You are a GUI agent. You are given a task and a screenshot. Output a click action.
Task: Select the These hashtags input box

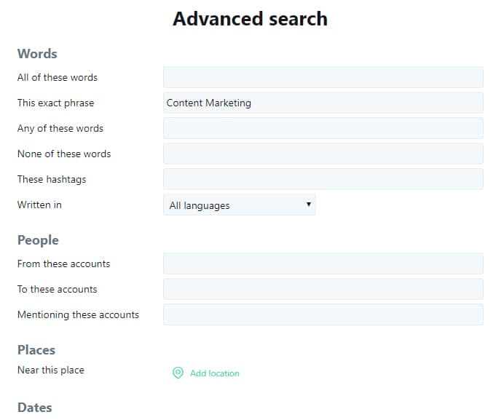pyautogui.click(x=323, y=179)
